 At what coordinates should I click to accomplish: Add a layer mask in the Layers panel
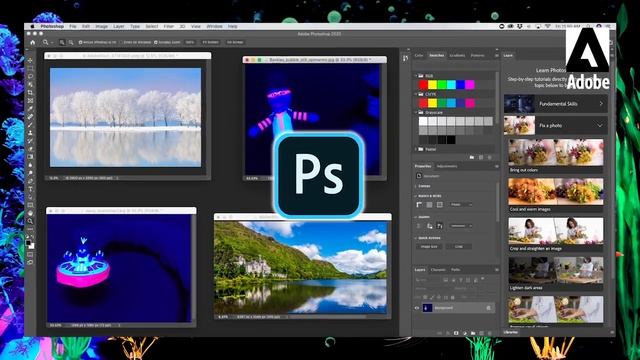click(x=456, y=333)
